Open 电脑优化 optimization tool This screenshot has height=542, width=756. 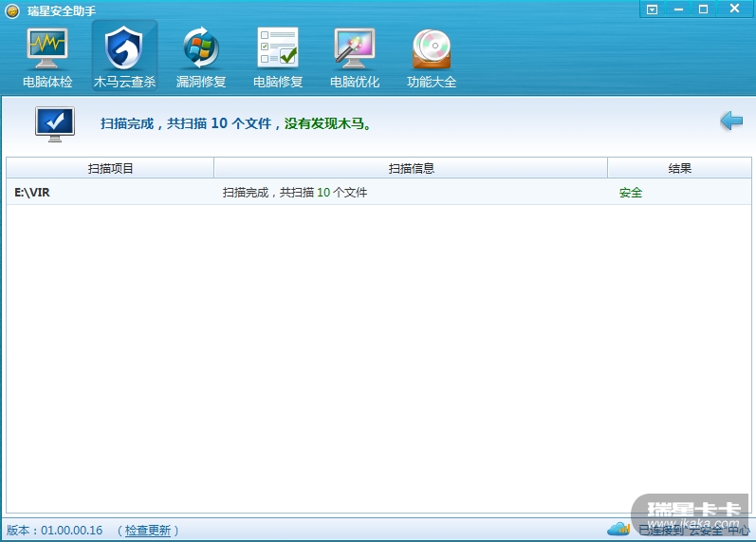point(355,57)
